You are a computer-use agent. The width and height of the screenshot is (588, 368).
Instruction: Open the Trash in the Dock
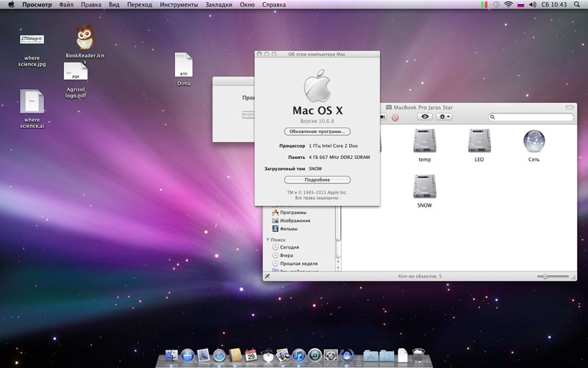click(418, 355)
